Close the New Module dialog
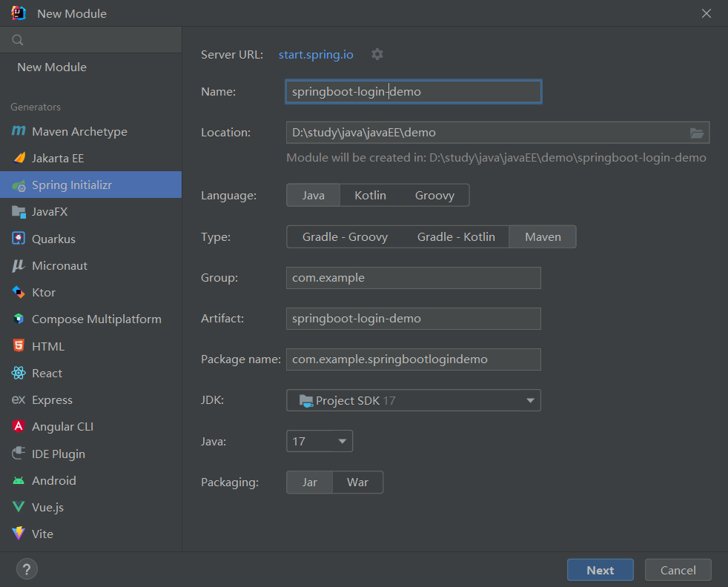Viewport: 728px width, 587px height. tap(707, 13)
